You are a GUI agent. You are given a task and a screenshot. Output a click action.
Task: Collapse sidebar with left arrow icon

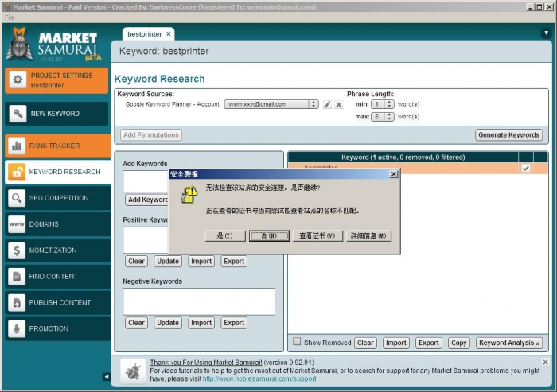[x=106, y=376]
